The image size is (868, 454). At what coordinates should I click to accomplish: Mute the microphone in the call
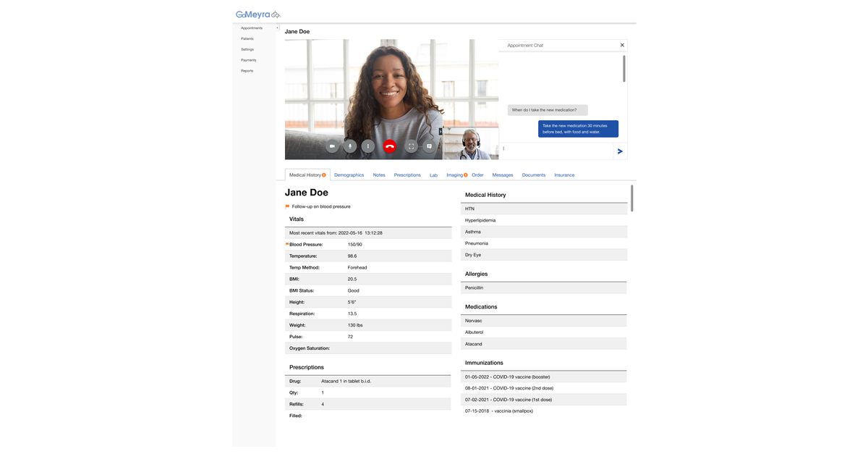pyautogui.click(x=350, y=146)
